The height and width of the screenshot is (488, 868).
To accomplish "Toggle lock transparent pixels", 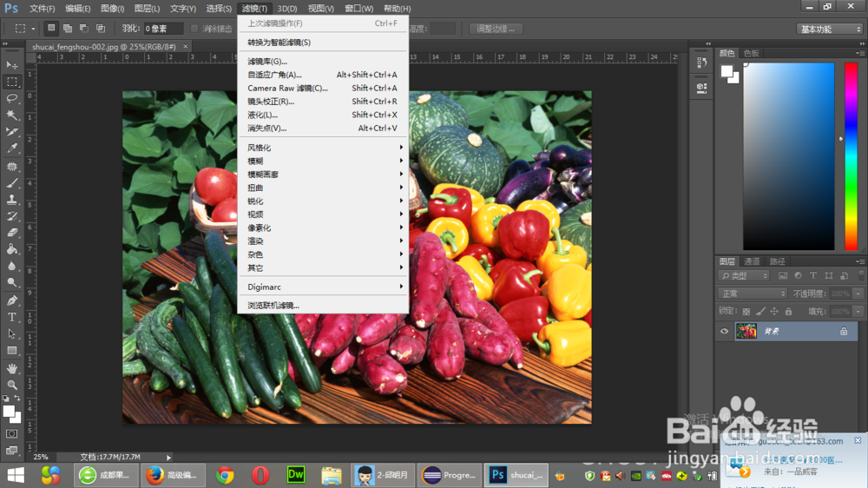I will click(746, 312).
